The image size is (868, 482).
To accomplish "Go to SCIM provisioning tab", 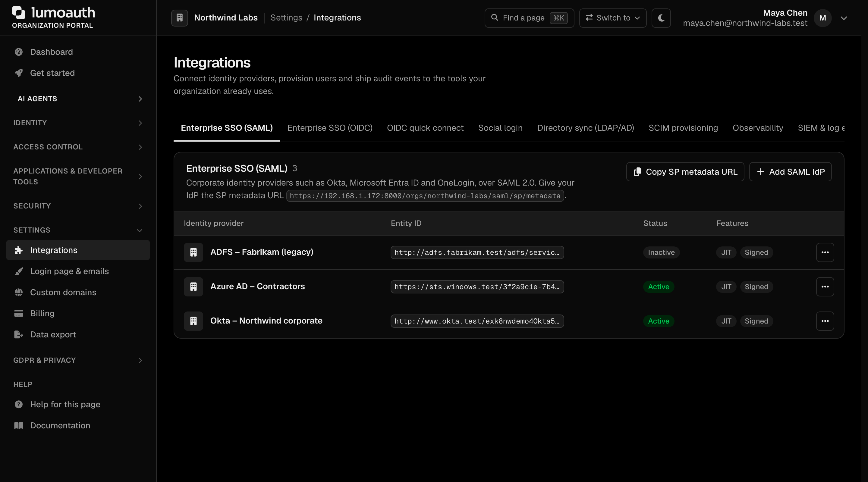I will tap(683, 128).
